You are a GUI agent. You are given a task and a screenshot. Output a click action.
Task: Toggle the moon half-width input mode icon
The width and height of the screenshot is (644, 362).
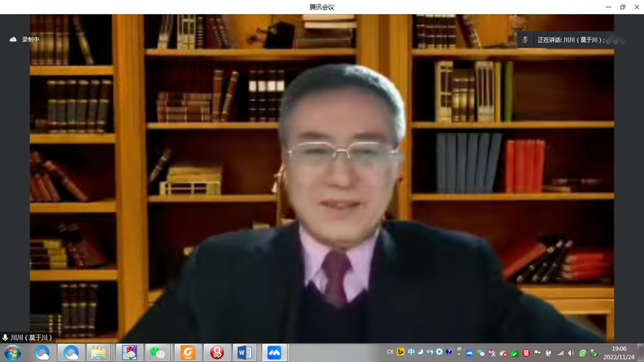click(420, 352)
